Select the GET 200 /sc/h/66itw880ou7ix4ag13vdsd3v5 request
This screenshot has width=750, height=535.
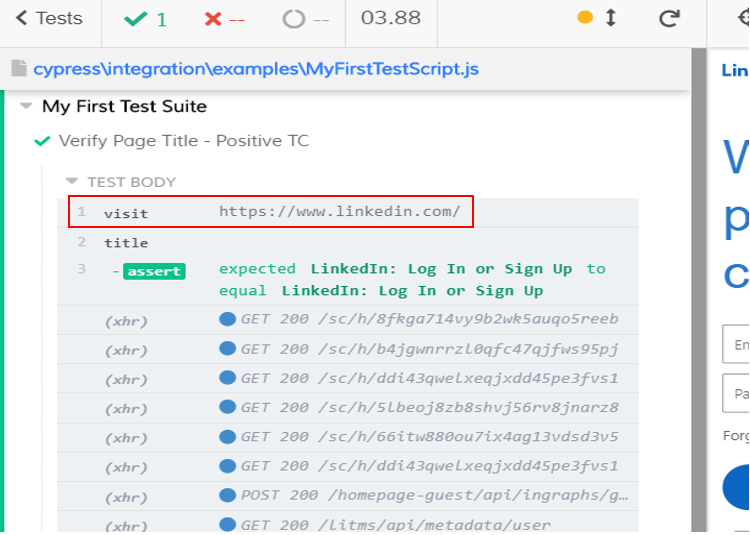coord(348,437)
